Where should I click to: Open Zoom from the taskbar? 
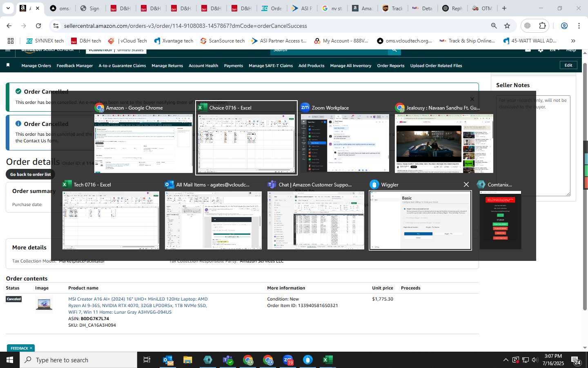(288, 360)
